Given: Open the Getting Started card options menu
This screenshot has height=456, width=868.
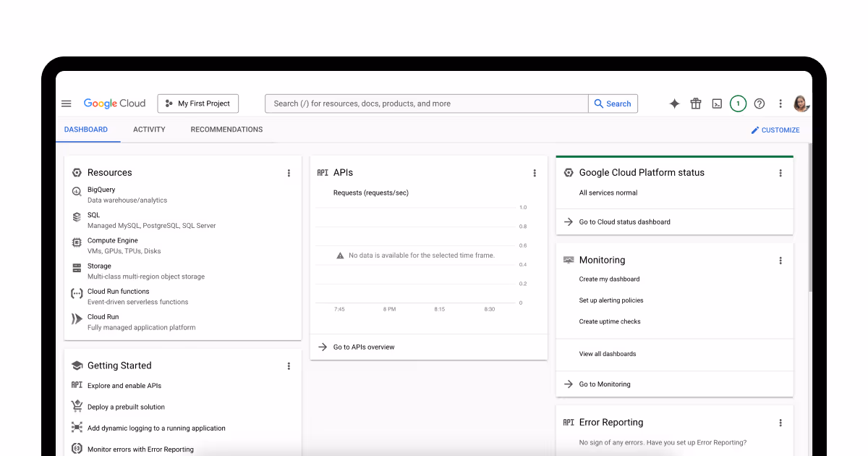Looking at the screenshot, I should pos(289,366).
